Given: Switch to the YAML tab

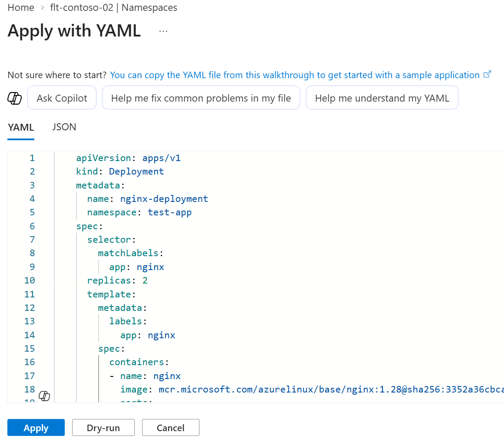Looking at the screenshot, I should [21, 128].
